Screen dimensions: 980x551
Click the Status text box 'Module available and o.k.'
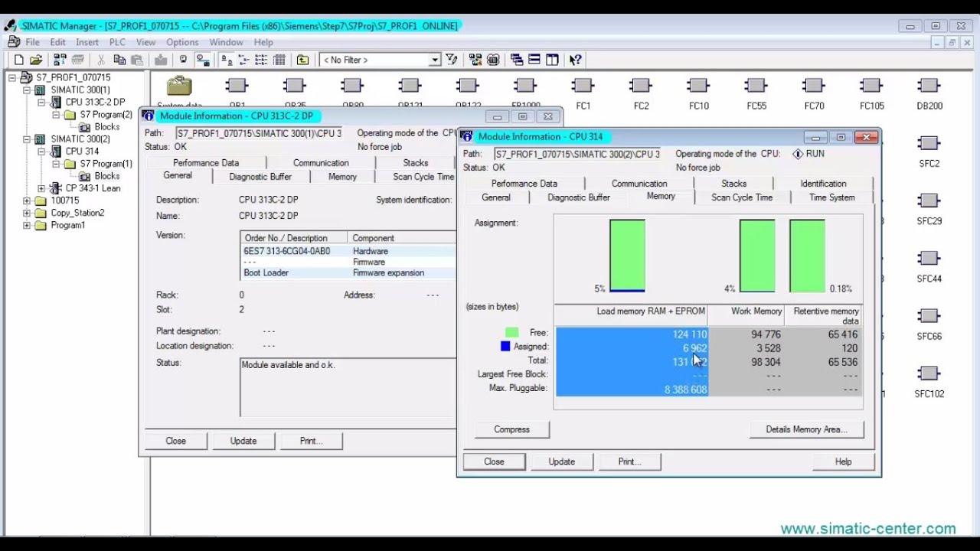coord(347,386)
